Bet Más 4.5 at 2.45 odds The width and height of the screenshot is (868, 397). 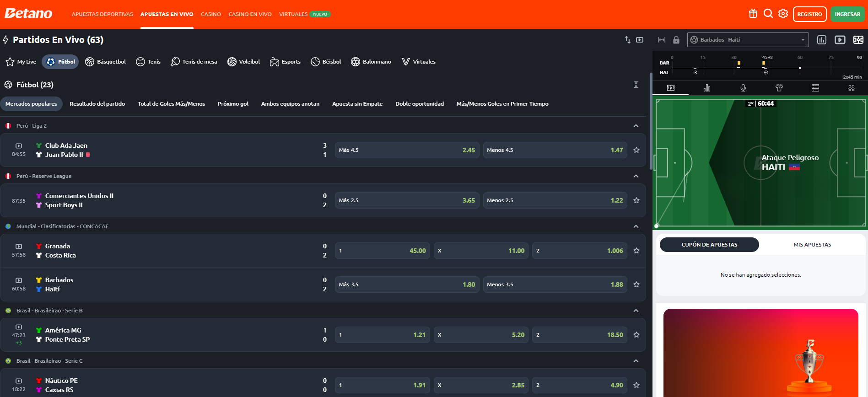click(x=407, y=150)
